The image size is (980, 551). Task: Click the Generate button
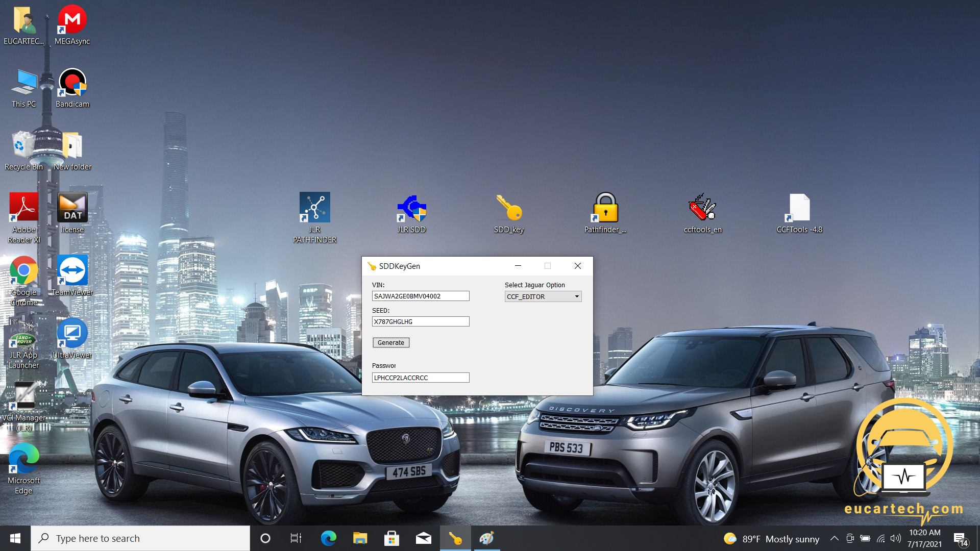pos(390,342)
